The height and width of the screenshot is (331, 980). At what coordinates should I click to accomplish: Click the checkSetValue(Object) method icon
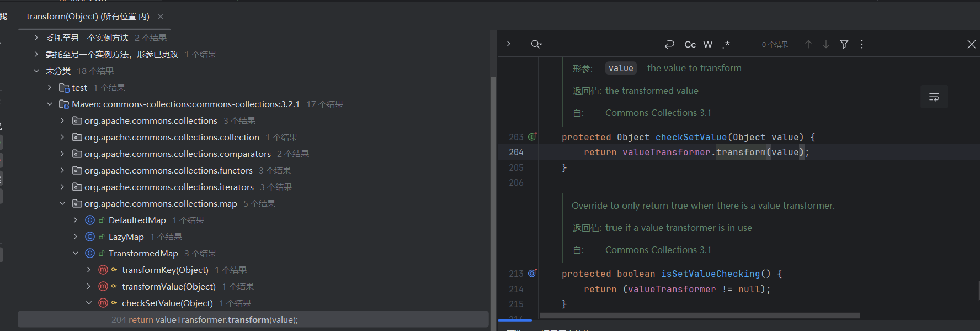[103, 303]
